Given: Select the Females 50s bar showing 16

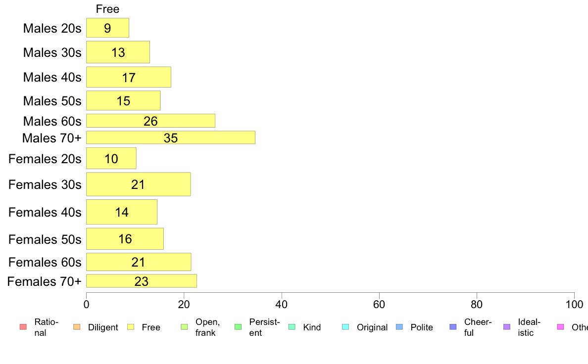Looking at the screenshot, I should (x=125, y=239).
